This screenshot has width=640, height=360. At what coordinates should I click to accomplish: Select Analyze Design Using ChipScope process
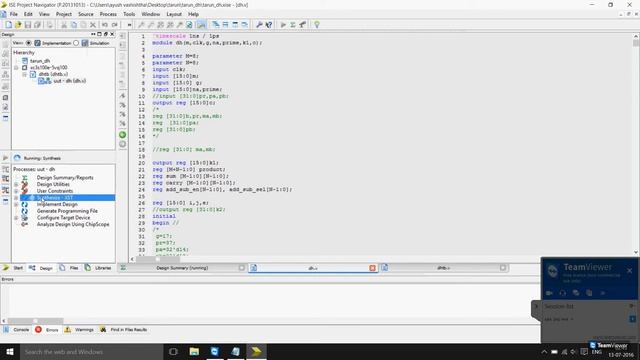point(73,224)
